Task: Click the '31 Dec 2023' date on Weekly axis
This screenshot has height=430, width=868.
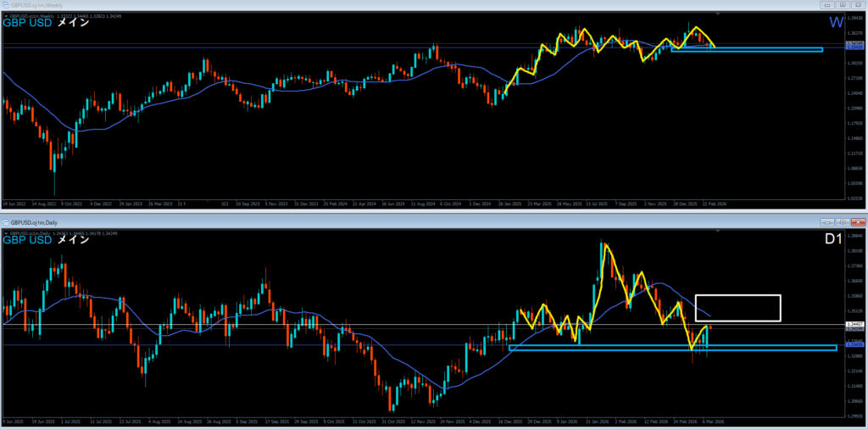Action: pos(306,204)
